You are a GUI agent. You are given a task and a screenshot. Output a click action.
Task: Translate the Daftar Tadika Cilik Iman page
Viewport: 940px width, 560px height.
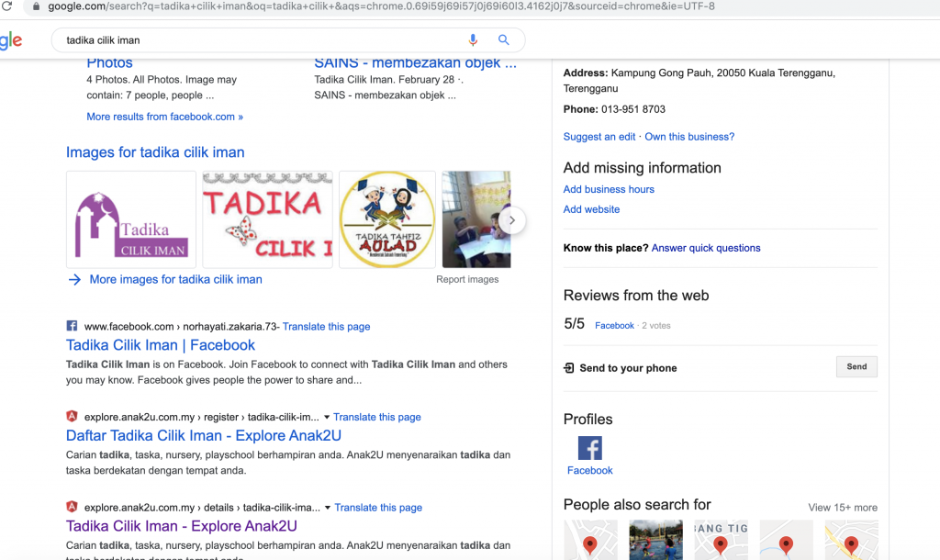click(377, 418)
